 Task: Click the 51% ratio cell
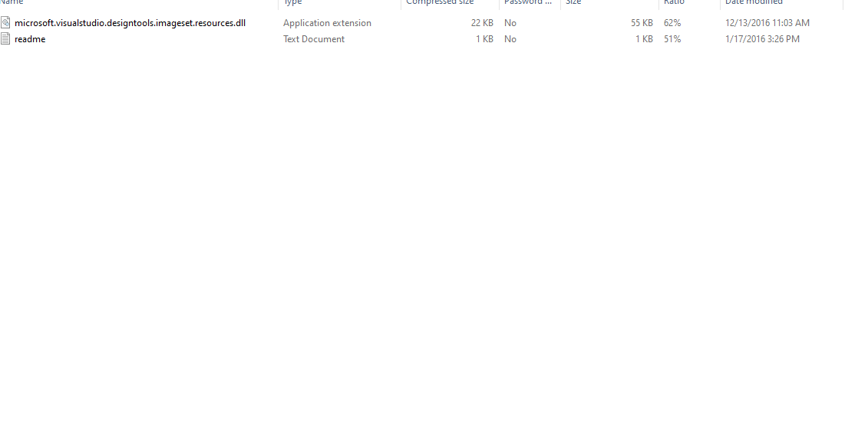[672, 39]
